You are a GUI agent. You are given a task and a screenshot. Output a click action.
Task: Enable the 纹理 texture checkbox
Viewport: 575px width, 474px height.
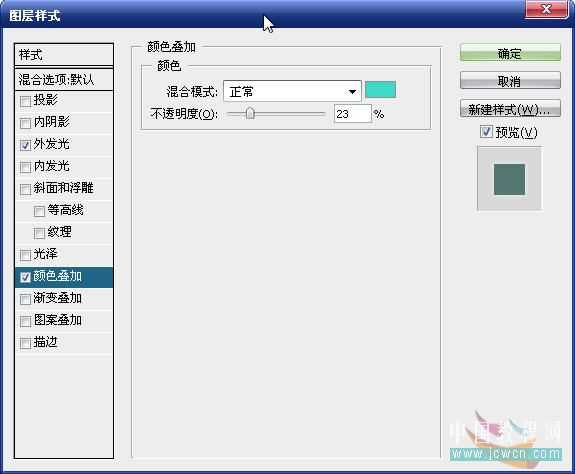(x=39, y=233)
